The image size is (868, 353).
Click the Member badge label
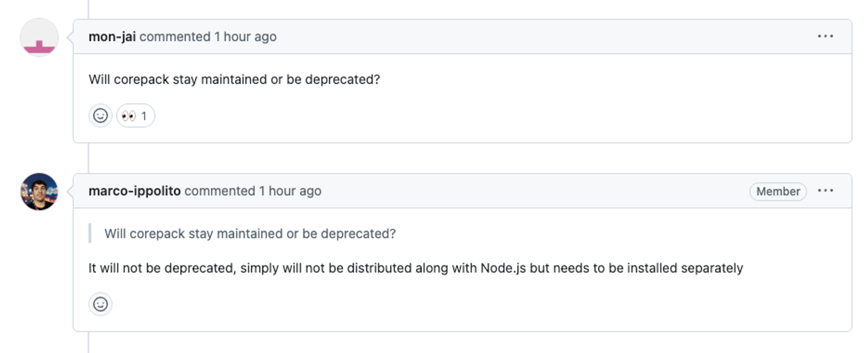click(777, 191)
